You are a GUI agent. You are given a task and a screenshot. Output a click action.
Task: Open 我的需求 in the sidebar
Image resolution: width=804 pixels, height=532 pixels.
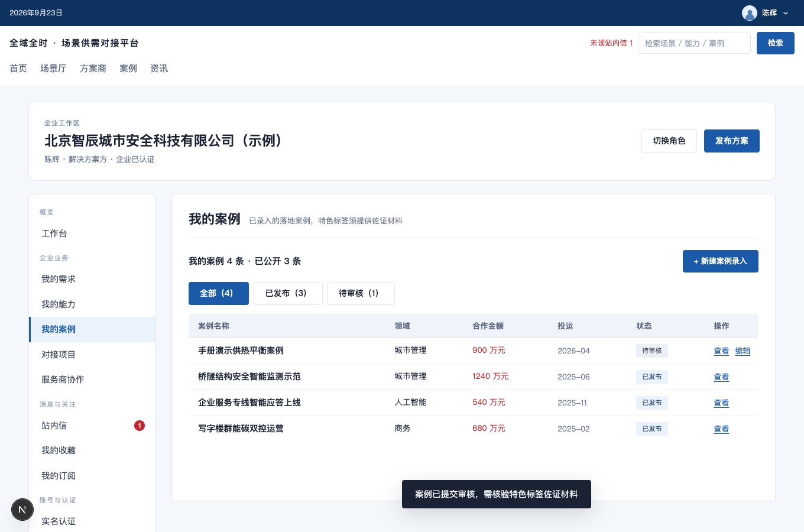(x=92, y=279)
